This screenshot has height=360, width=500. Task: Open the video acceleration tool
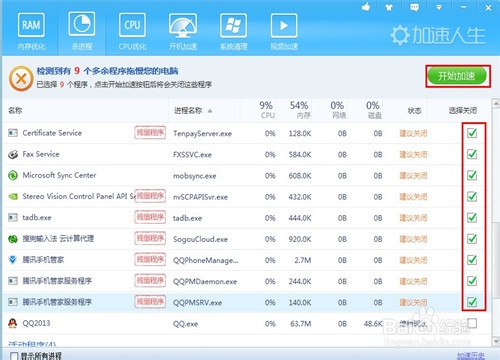coord(284,32)
